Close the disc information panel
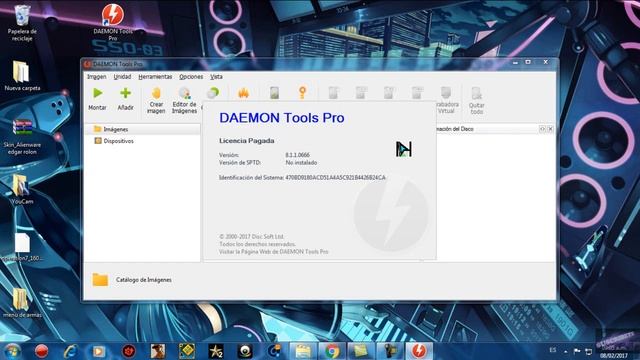This screenshot has height=360, width=640. (x=550, y=129)
